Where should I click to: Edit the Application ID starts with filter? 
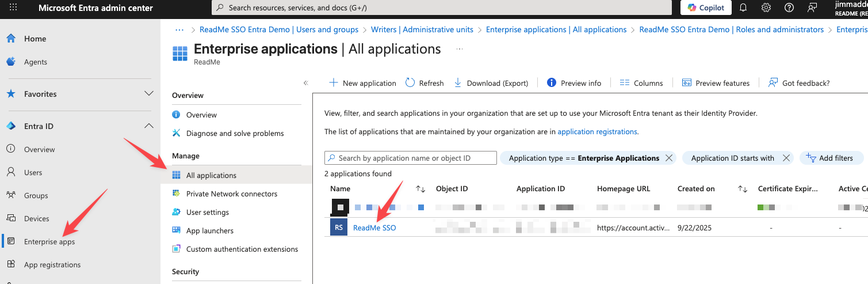coord(733,158)
